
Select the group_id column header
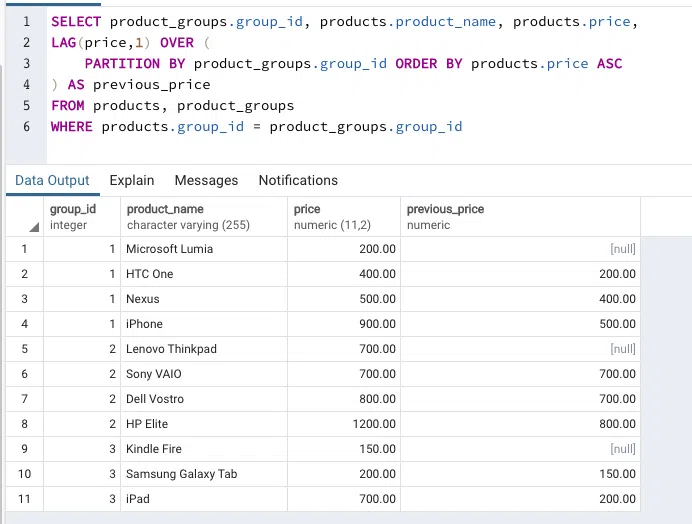(82, 217)
